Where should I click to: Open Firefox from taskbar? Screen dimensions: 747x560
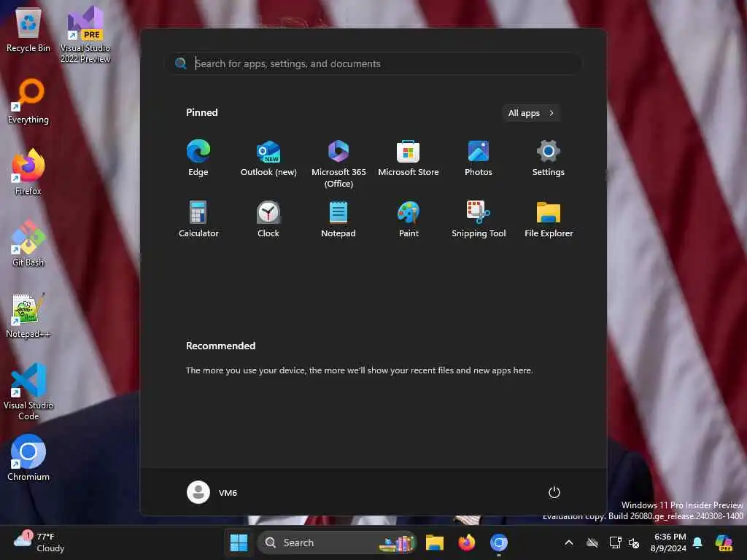(x=466, y=542)
